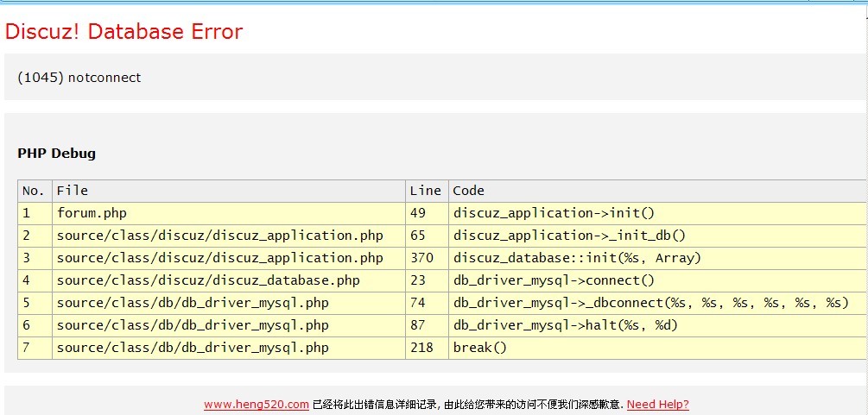Image resolution: width=868 pixels, height=415 pixels.
Task: Click discuz_database::init(%s, Array) code cell
Action: point(657,259)
